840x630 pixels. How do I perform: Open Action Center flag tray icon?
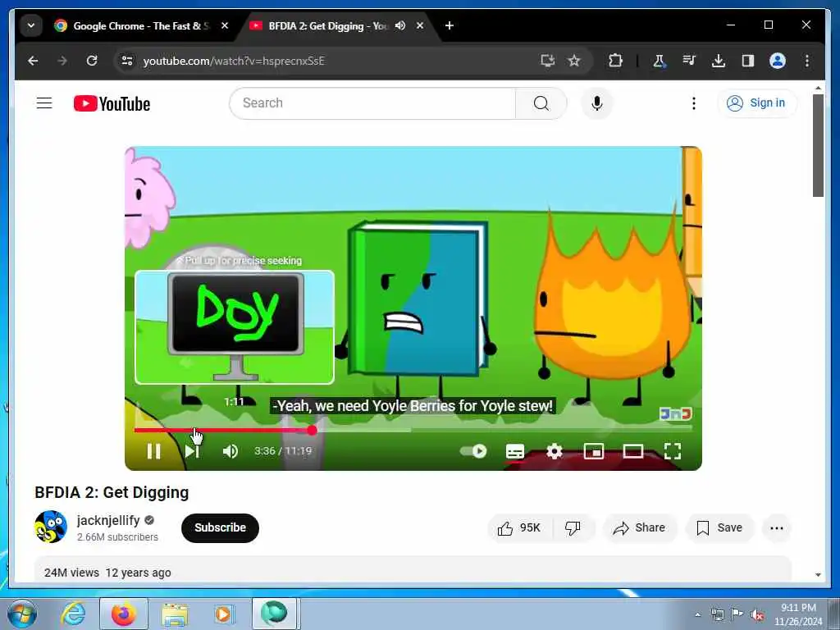click(x=737, y=614)
